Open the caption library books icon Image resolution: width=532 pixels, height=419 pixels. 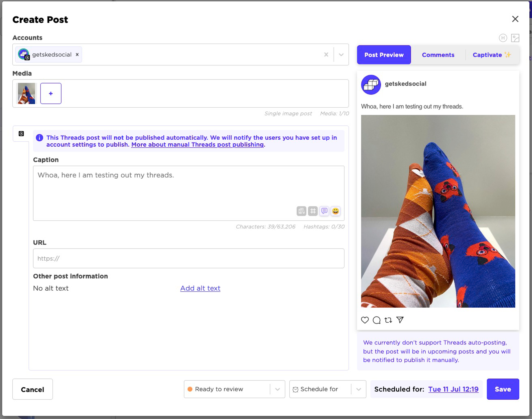pyautogui.click(x=301, y=211)
